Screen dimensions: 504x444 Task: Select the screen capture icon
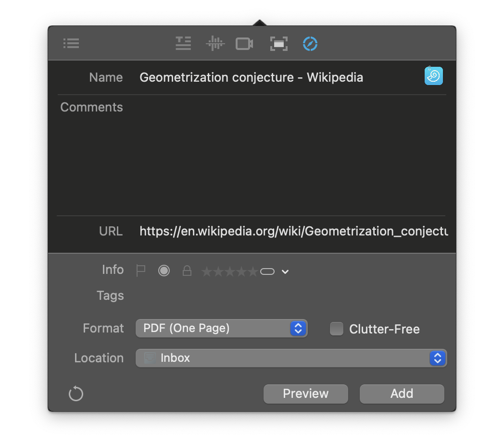point(279,44)
